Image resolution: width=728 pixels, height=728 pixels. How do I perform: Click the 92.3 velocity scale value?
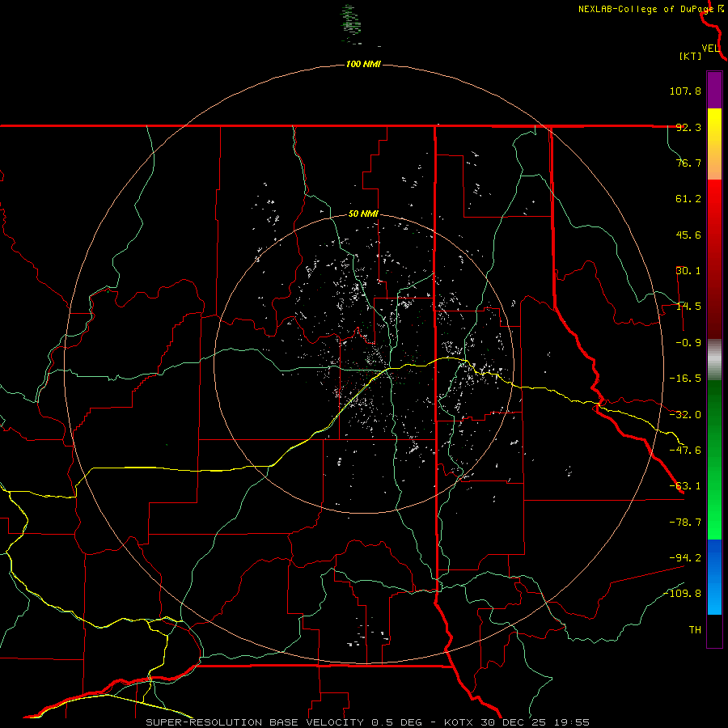click(x=688, y=127)
